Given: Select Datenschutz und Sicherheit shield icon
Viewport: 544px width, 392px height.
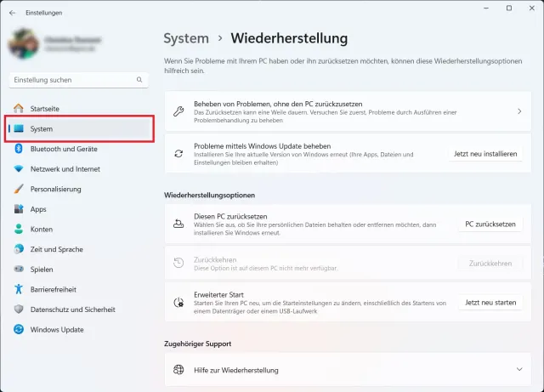Looking at the screenshot, I should tap(18, 310).
